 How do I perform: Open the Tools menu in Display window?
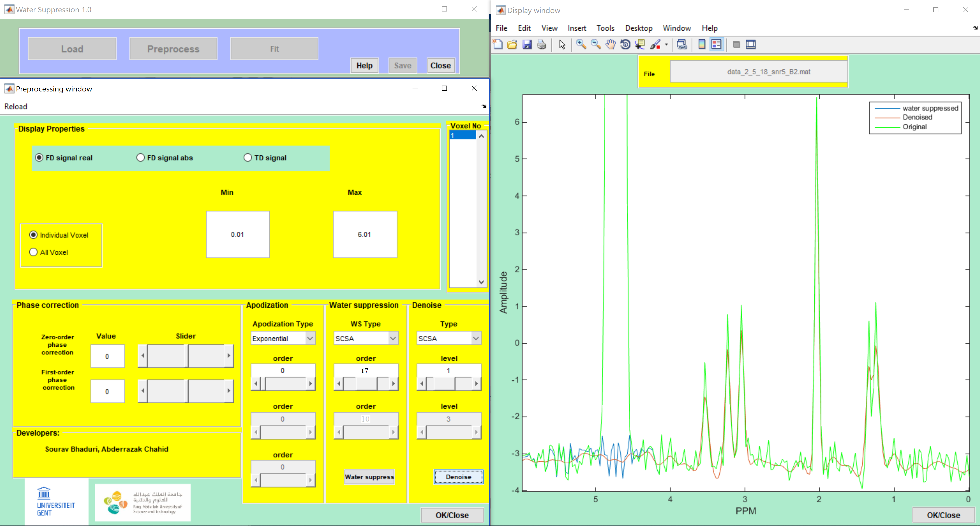pos(605,28)
